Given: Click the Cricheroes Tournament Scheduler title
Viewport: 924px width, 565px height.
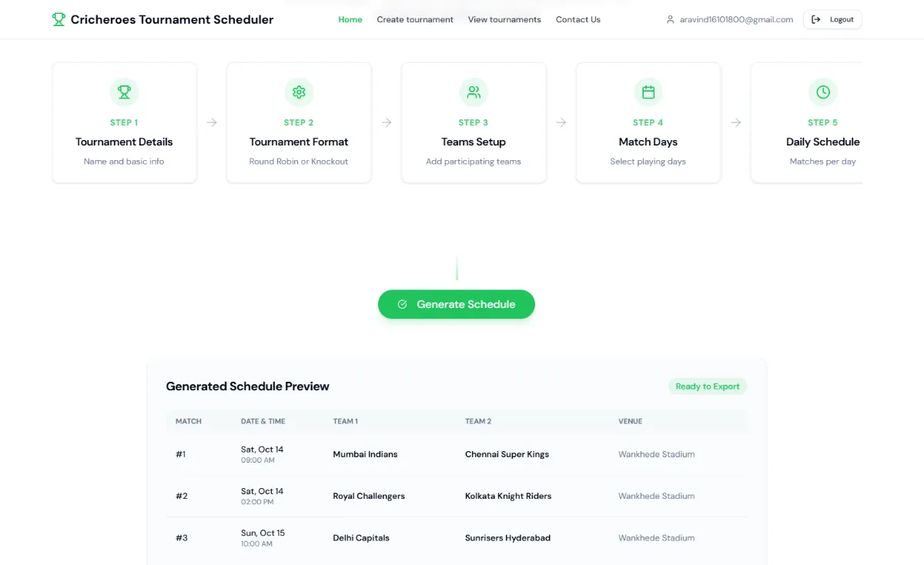Looking at the screenshot, I should pos(172,19).
